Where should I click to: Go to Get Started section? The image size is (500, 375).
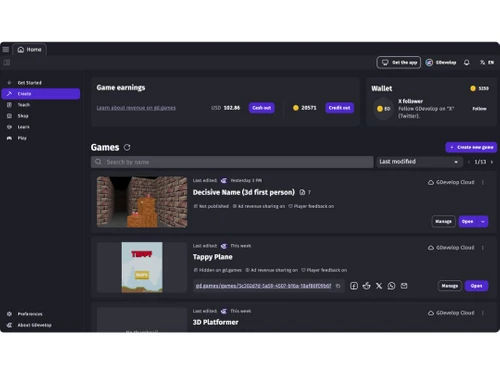(41, 83)
